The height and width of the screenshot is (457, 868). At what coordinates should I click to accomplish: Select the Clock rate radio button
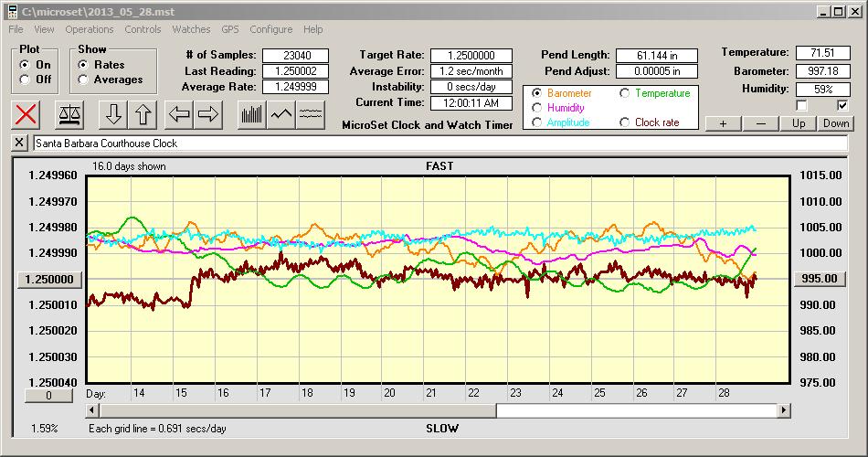624,122
